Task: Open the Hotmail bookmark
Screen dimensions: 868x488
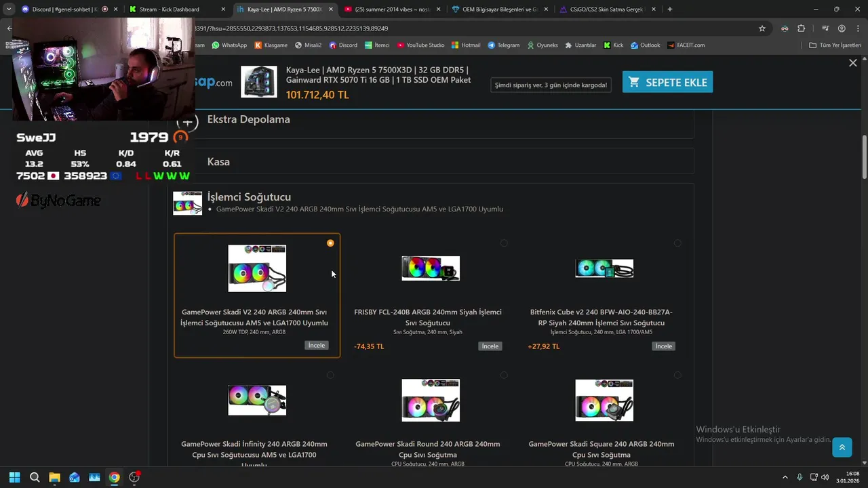Action: (x=466, y=45)
